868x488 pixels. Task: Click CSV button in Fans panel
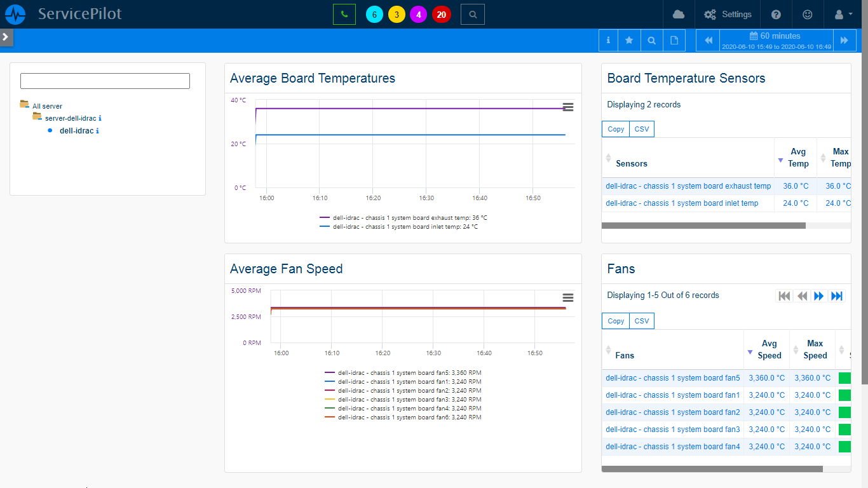pos(642,321)
